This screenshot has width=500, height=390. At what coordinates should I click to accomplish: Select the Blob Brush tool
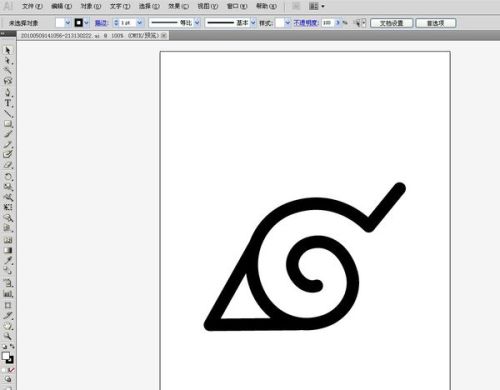coord(8,154)
